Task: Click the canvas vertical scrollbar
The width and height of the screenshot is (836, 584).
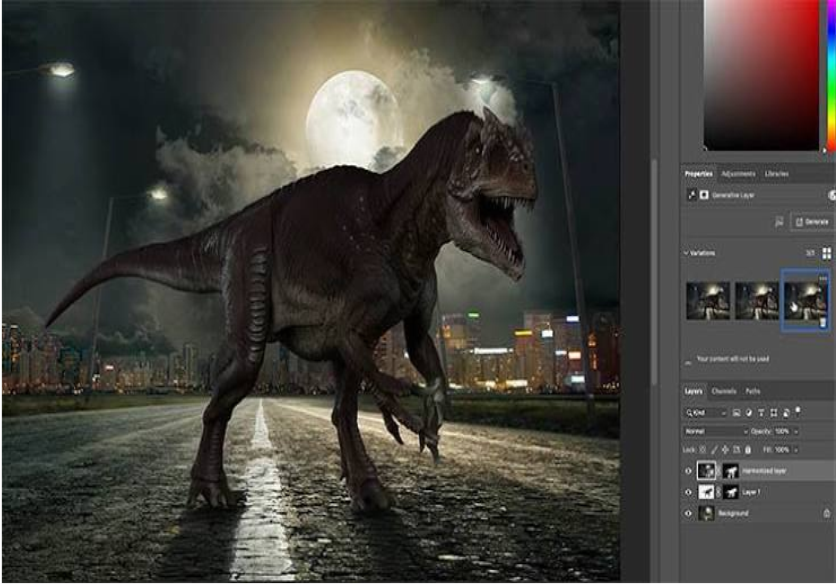Action: point(654,272)
